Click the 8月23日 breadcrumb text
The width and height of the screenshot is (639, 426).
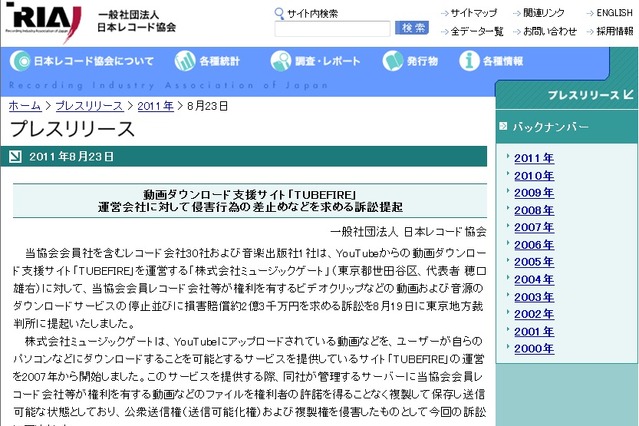click(x=207, y=106)
